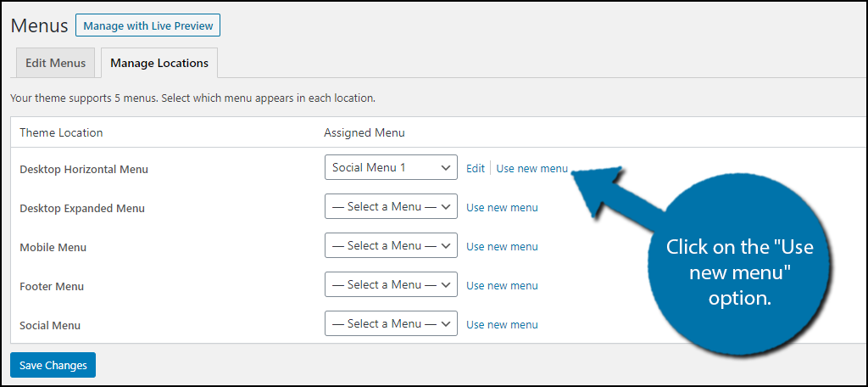
Task: Open the Desktop Horizontal Menu dropdown
Action: 391,167
